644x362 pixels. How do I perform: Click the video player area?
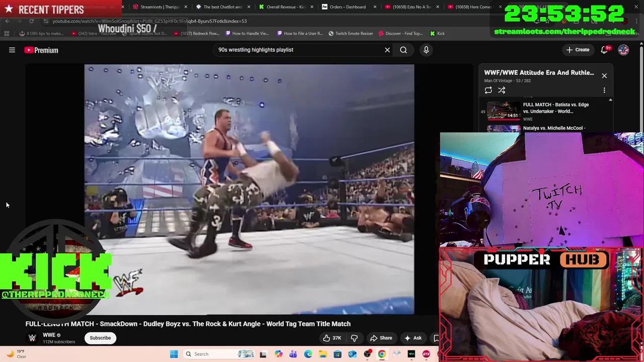pyautogui.click(x=249, y=189)
